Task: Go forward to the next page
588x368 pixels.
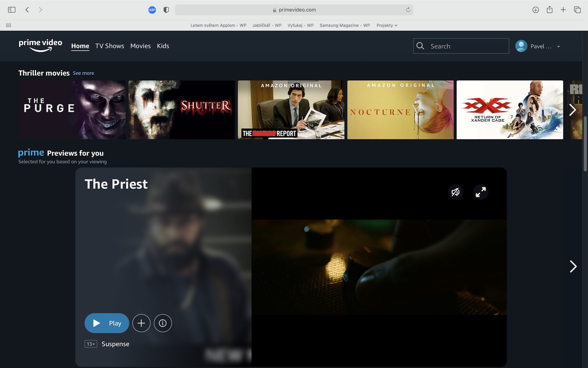Action: point(41,10)
